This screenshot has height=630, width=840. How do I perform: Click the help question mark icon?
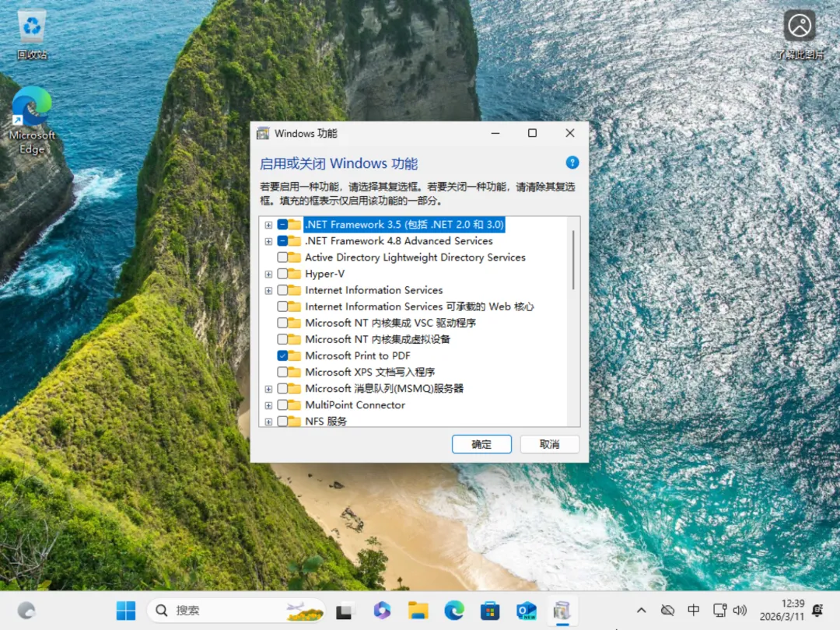point(572,163)
